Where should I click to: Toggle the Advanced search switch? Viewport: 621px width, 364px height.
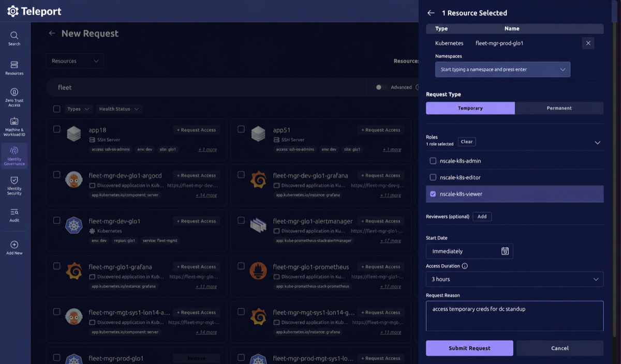(381, 87)
